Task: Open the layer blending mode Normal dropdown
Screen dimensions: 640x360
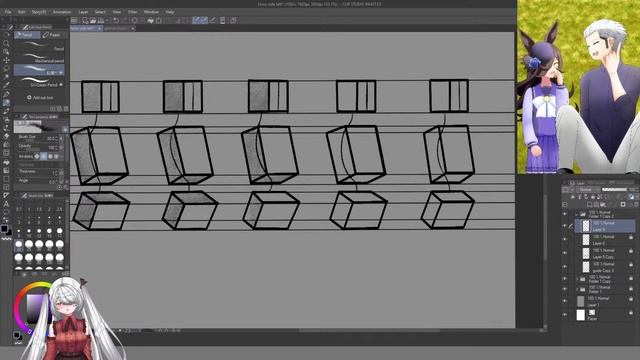Action: [587, 189]
